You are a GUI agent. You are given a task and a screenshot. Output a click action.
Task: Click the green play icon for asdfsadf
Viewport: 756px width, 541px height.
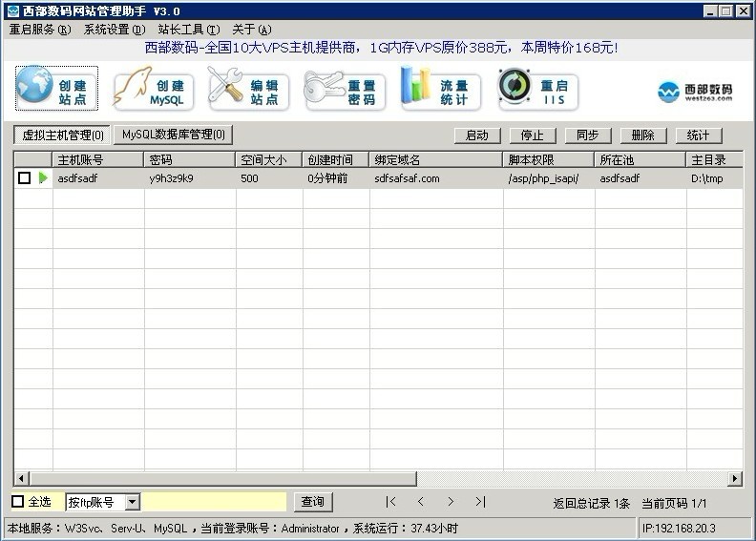point(43,178)
